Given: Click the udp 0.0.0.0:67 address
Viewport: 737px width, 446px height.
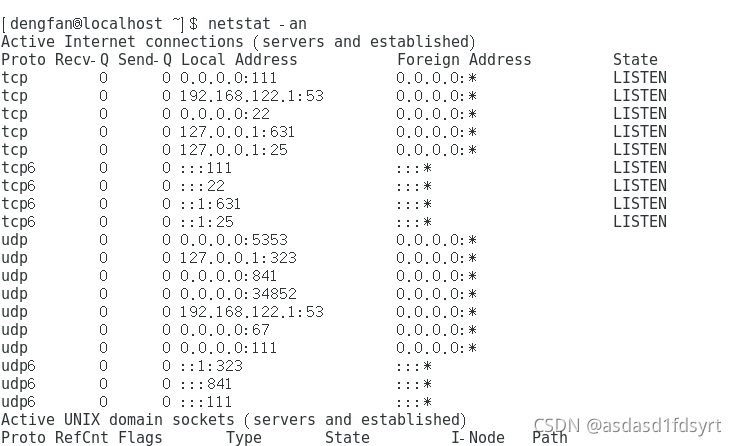Looking at the screenshot, I should 225,330.
